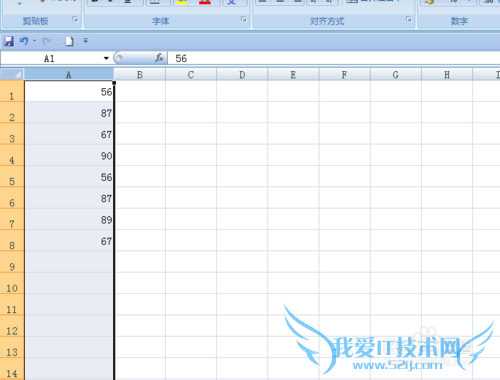Click empty cell E2
Viewport: 500px width, 380px height.
pyautogui.click(x=293, y=112)
